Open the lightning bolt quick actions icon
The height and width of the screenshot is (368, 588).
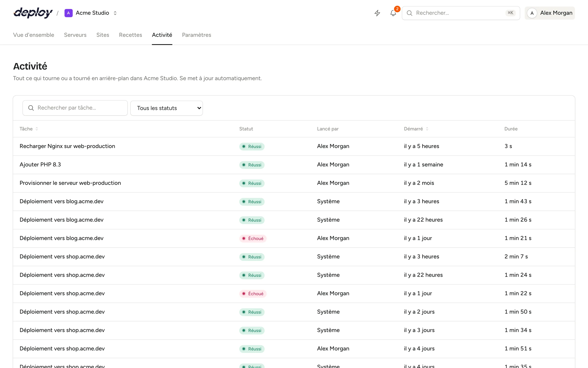click(x=377, y=13)
